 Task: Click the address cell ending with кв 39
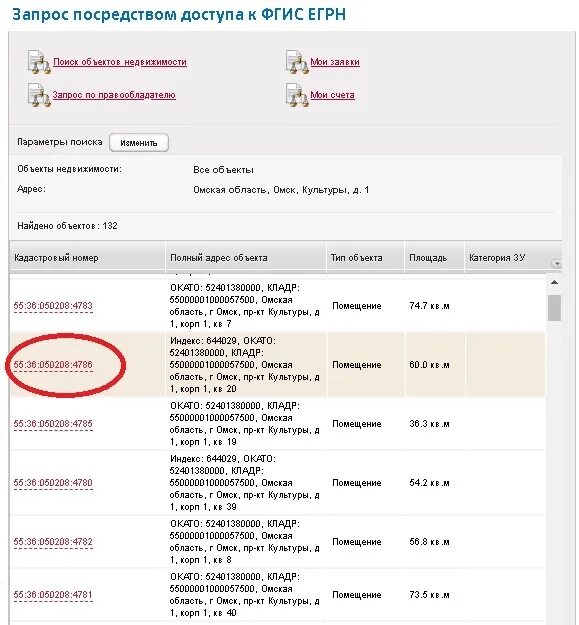(245, 483)
